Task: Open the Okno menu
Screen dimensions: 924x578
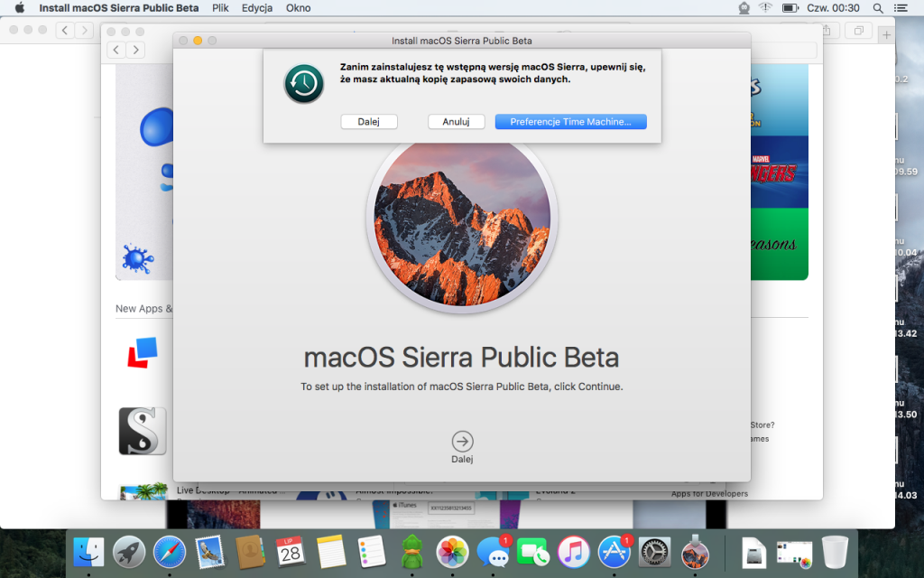Action: [298, 7]
